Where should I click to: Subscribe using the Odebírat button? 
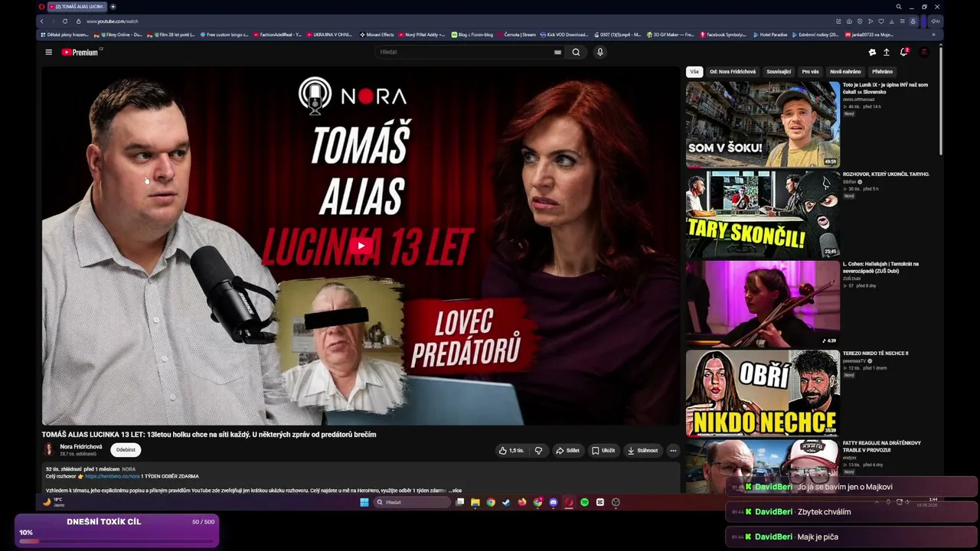tap(126, 450)
